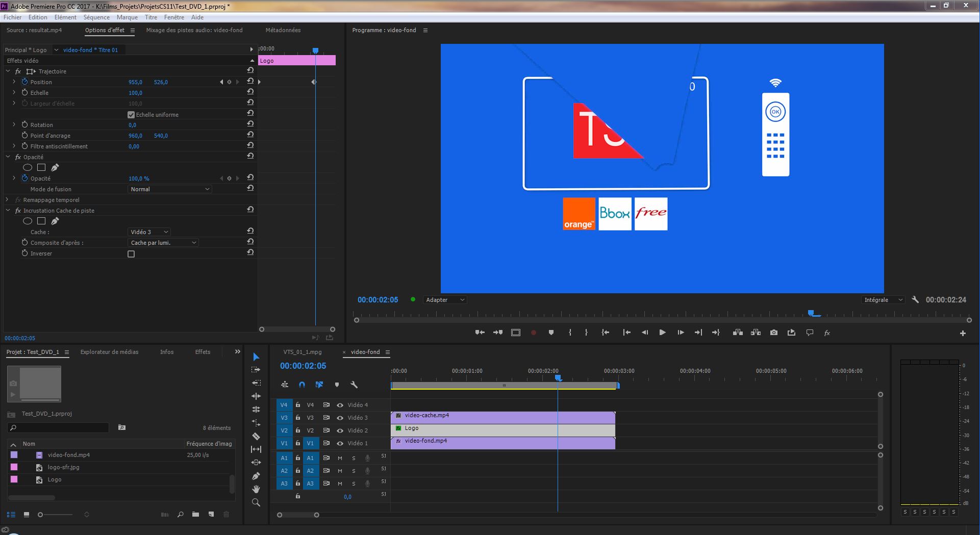Viewport: 980px width, 535px height.
Task: Open Program monitor settings wrench
Action: coord(915,300)
